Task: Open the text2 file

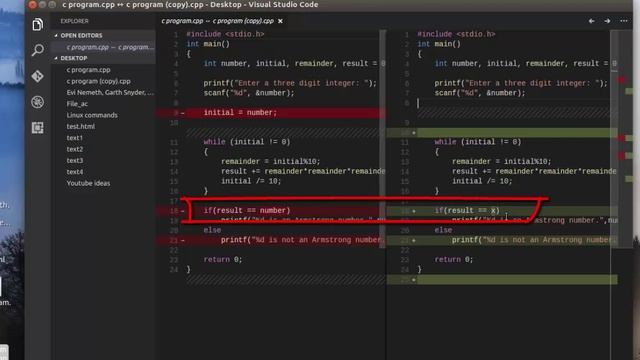Action: (75, 149)
